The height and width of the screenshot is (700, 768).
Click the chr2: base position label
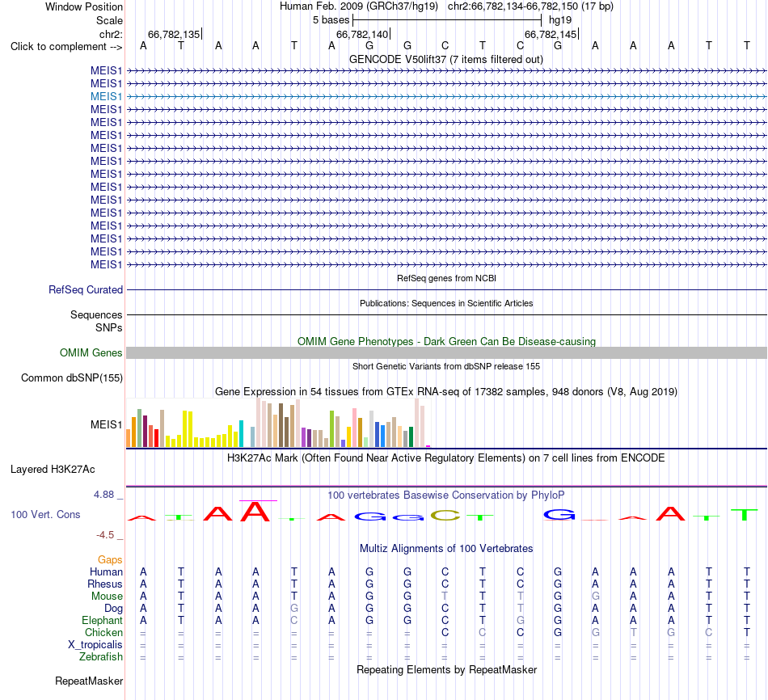tap(111, 34)
